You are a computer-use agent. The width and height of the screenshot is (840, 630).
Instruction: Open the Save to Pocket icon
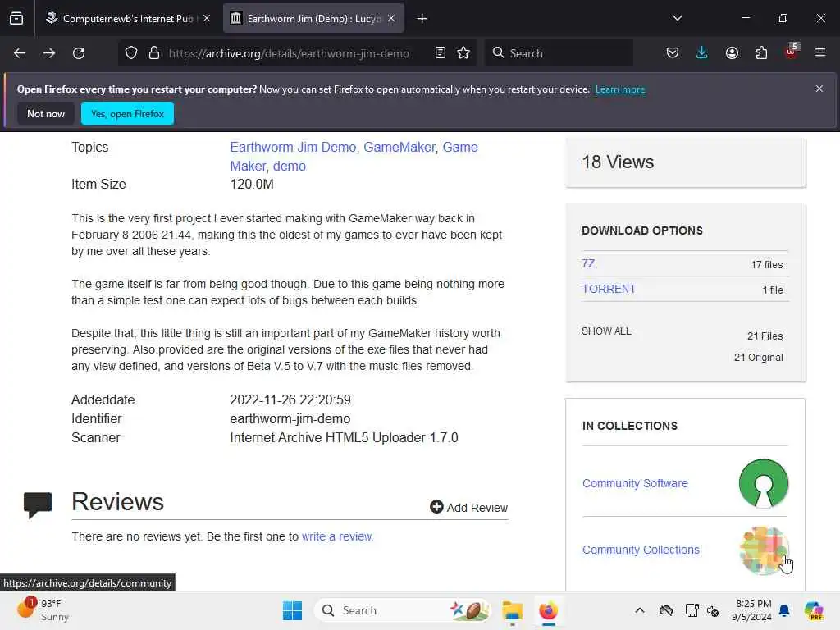click(673, 52)
